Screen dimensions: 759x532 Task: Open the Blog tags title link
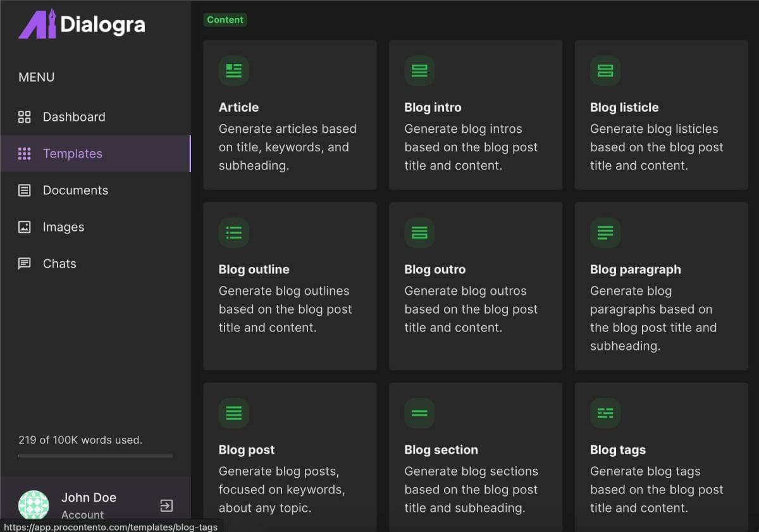click(618, 450)
